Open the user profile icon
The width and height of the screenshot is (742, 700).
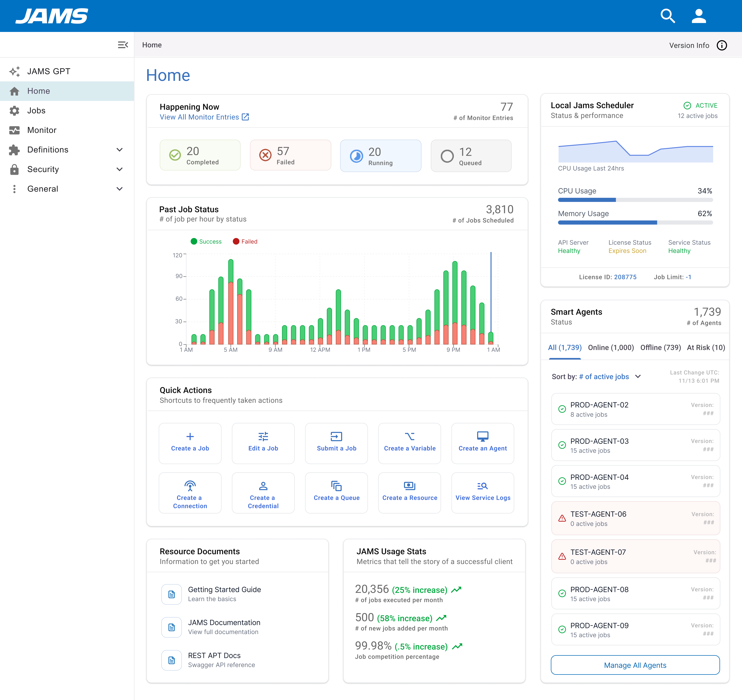click(x=699, y=16)
